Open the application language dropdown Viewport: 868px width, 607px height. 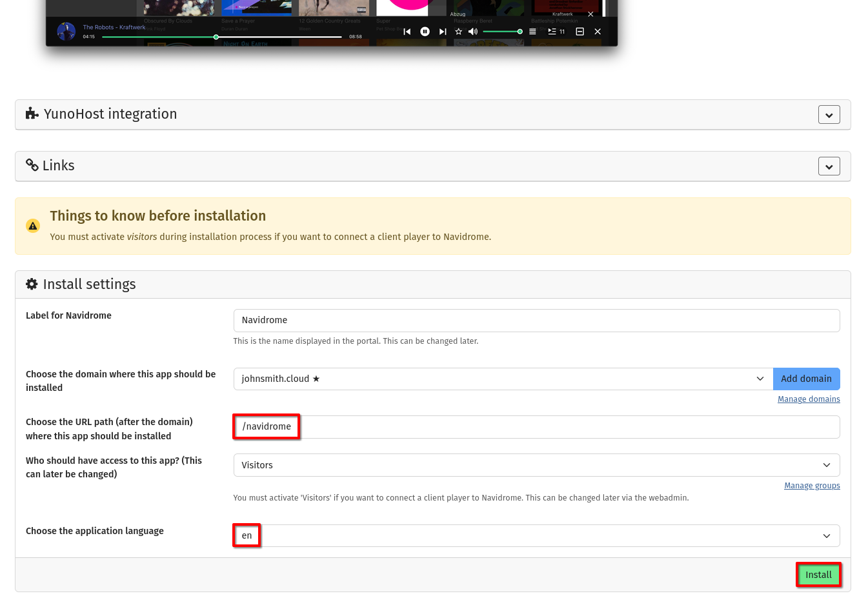tap(536, 535)
